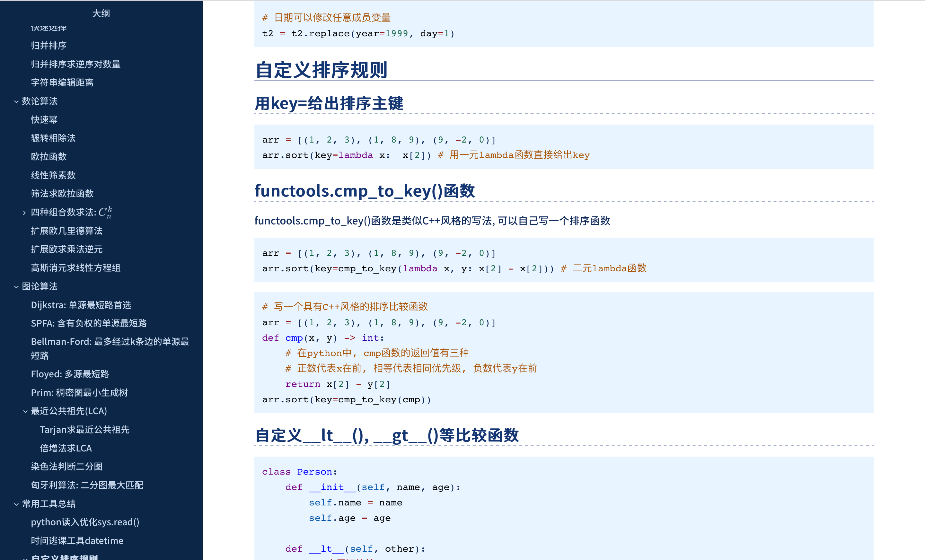Navigate to 时间逃课工具datetime entry
The height and width of the screenshot is (560, 925).
point(77,540)
